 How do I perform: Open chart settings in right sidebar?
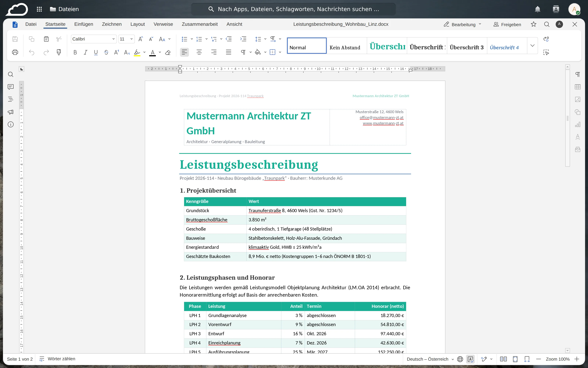point(578,124)
